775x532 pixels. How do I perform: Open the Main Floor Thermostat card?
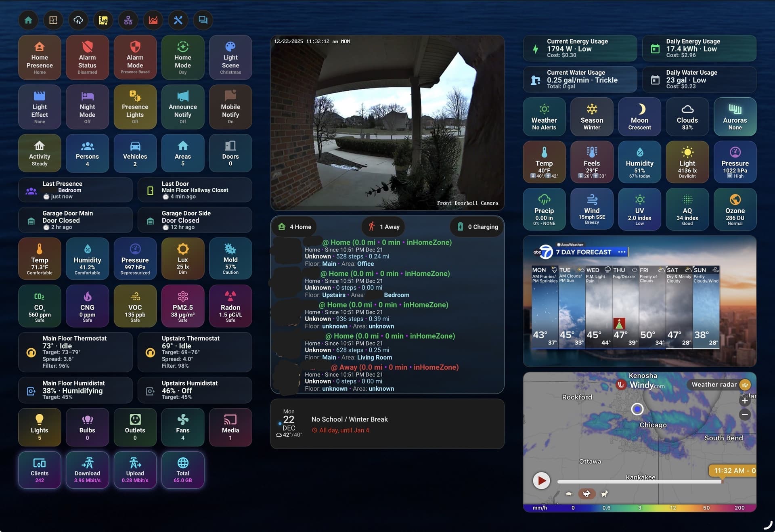pos(75,352)
